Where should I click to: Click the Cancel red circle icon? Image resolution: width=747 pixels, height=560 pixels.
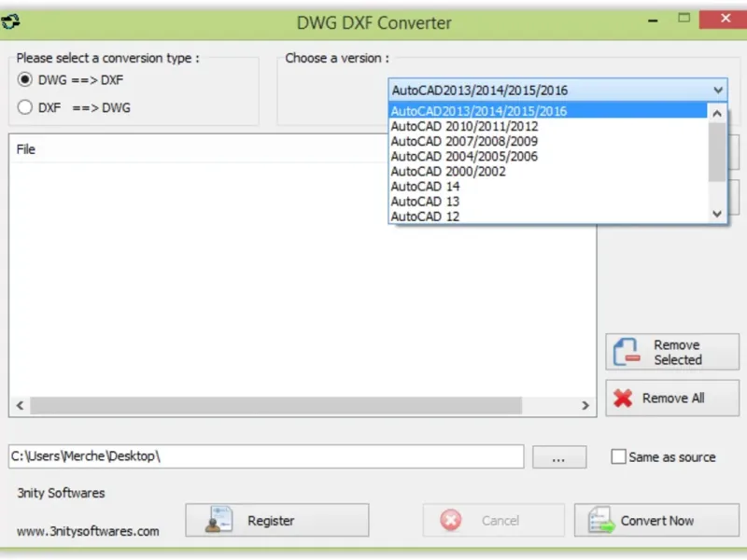451,520
